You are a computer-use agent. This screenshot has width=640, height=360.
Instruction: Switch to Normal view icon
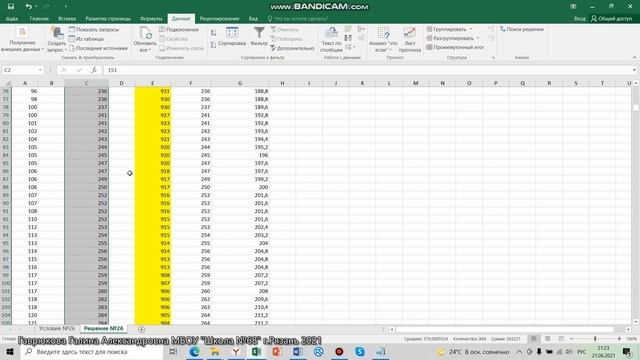coord(533,339)
